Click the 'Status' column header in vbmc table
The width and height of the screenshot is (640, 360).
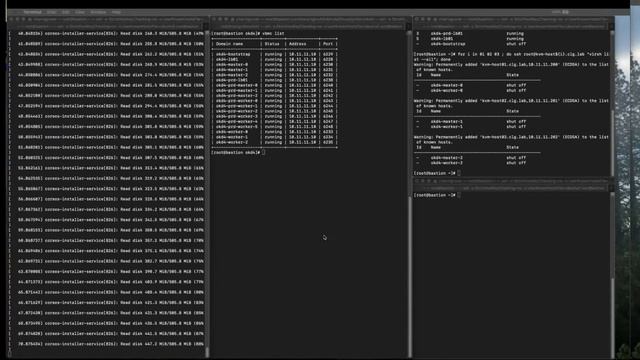click(272, 44)
